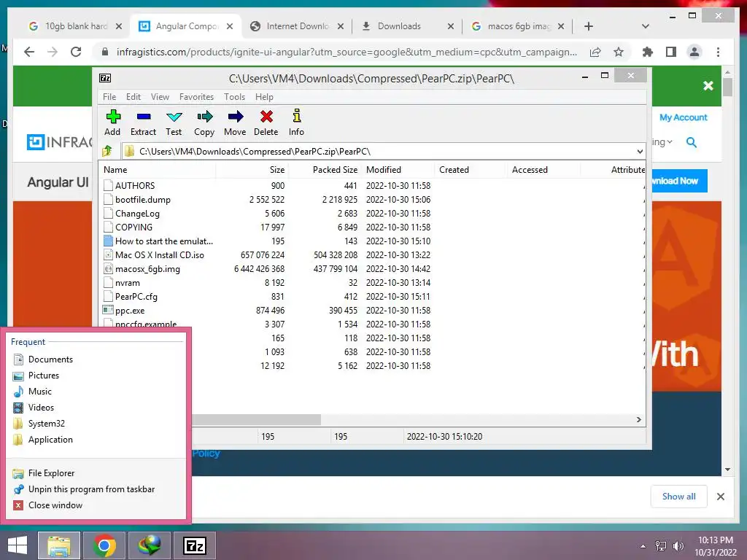The width and height of the screenshot is (747, 560).
Task: Click the search magnifier on Infragistics page
Action: [x=692, y=142]
